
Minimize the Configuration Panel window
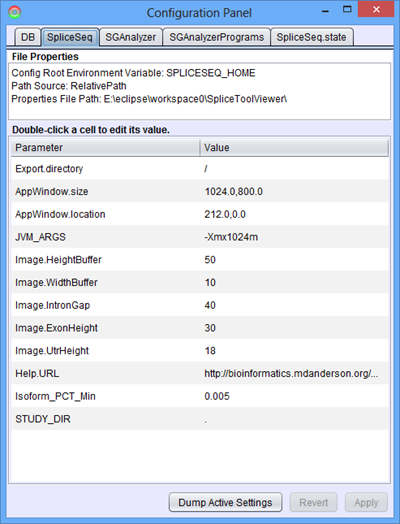(x=326, y=11)
